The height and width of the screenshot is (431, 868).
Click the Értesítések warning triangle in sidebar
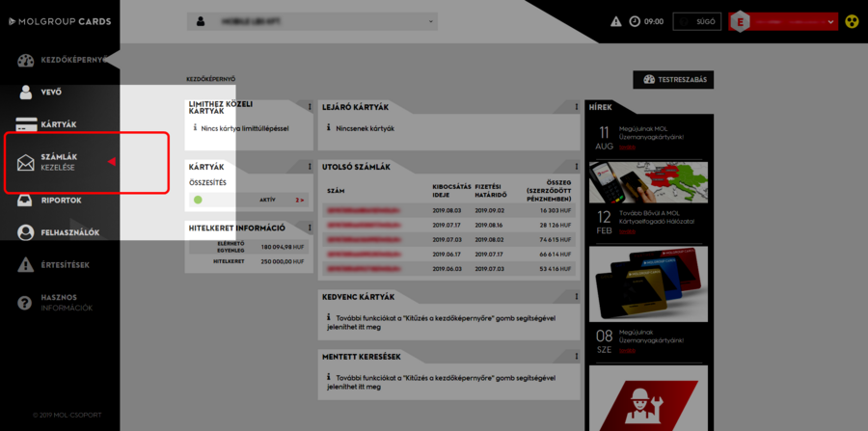(26, 265)
